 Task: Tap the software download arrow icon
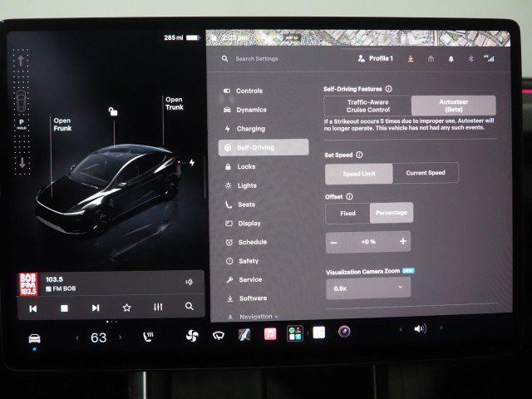[x=411, y=59]
